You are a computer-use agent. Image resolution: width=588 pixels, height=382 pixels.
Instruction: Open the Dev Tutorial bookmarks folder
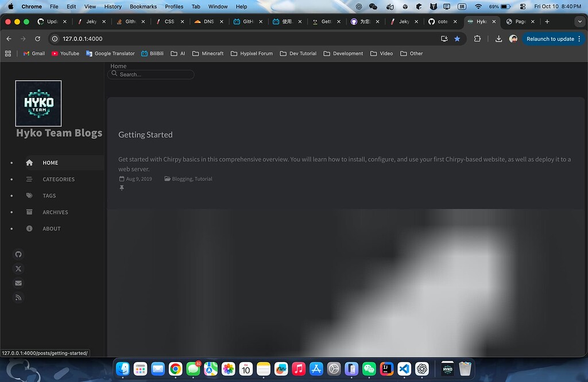[x=298, y=53]
